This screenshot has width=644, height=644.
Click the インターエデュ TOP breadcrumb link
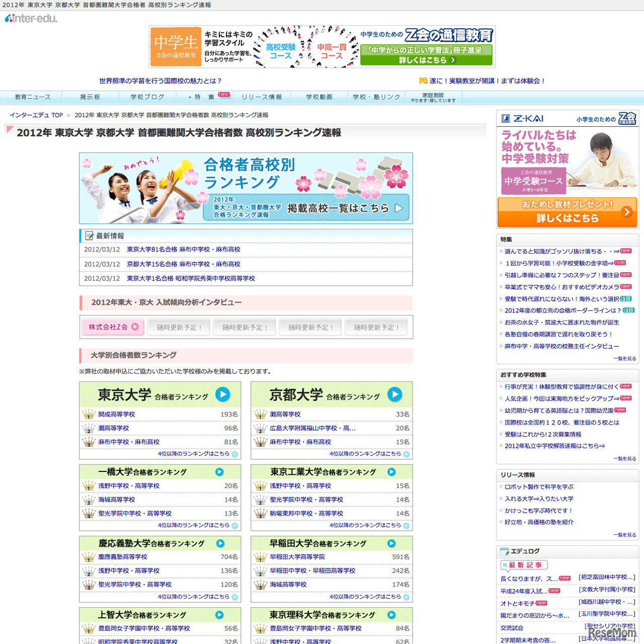tap(36, 115)
